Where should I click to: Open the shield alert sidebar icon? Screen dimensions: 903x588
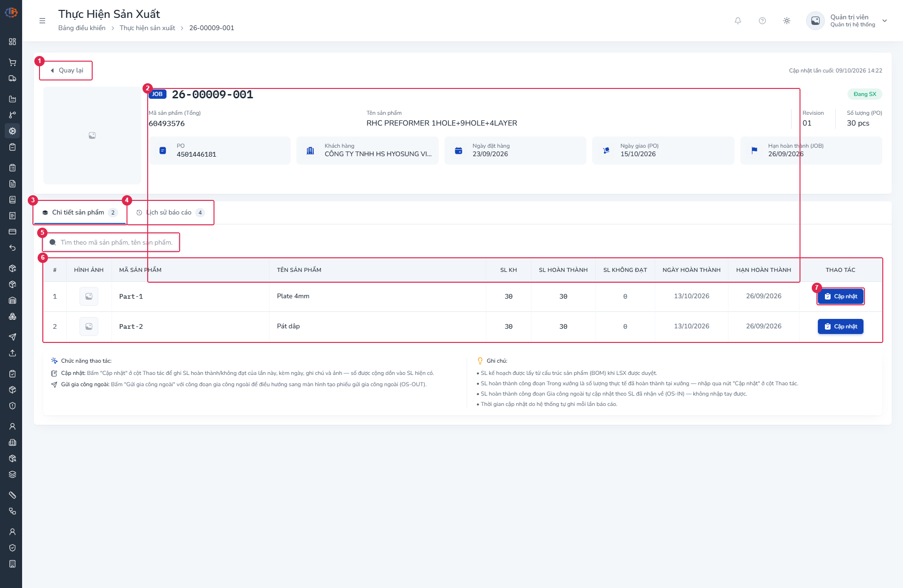[x=12, y=405]
